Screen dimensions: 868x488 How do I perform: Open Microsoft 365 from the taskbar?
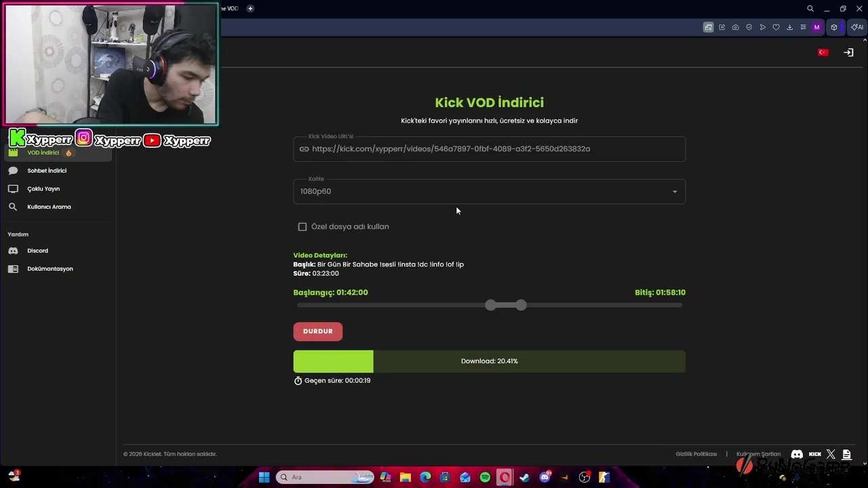(385, 477)
